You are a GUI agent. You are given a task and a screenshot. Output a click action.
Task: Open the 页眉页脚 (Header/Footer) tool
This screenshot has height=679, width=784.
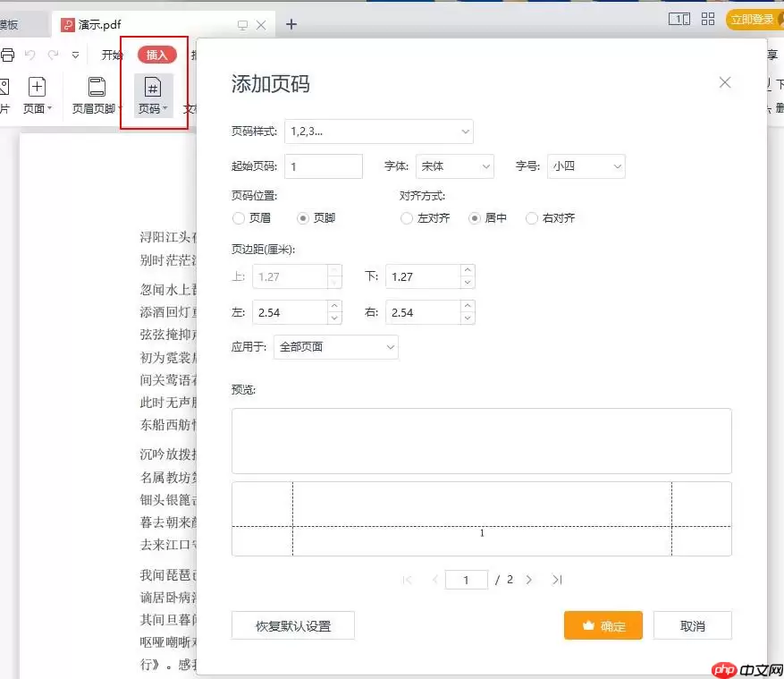(95, 87)
